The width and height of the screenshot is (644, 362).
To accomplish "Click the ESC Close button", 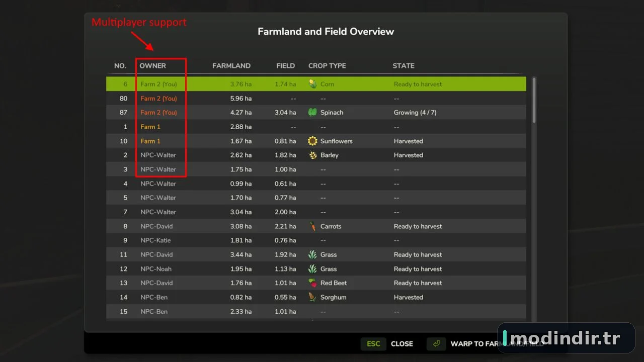I will click(387, 344).
